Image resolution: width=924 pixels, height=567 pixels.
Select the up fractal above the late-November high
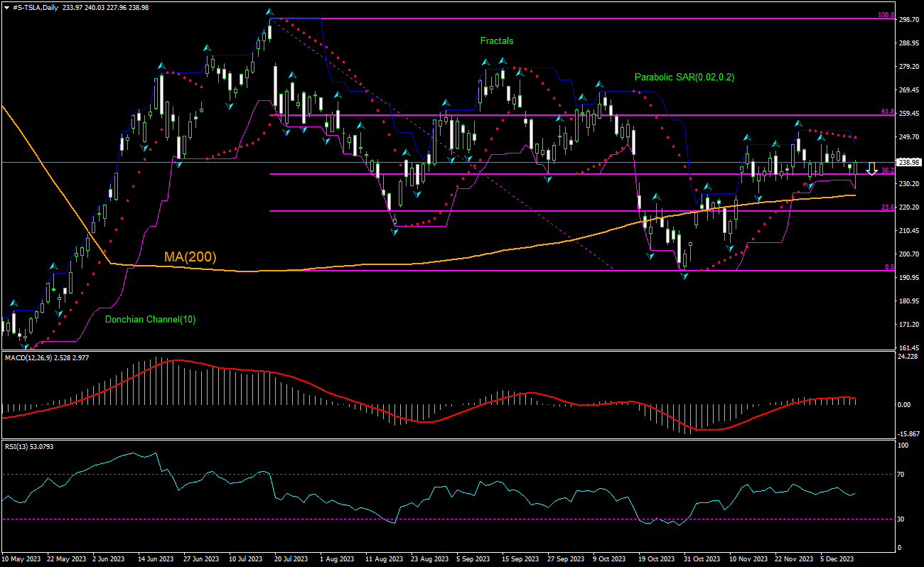(798, 123)
